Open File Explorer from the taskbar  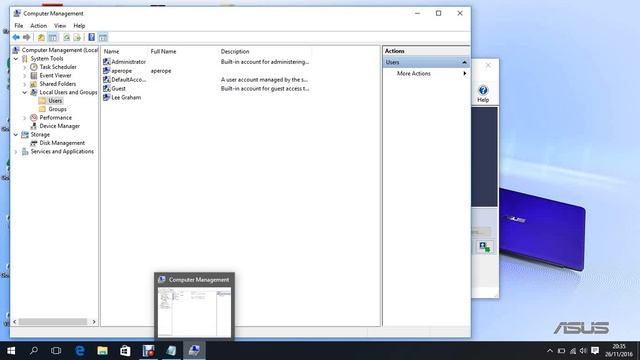(x=102, y=351)
